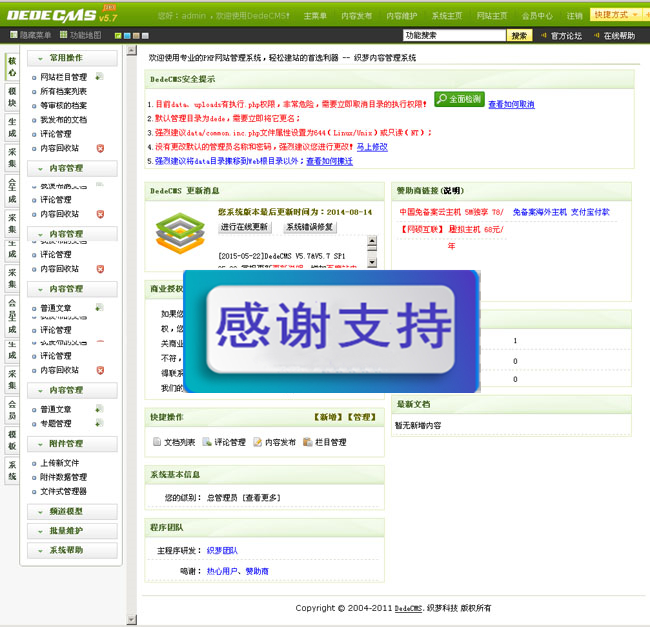
Task: Click the up arrow of the update news box
Action: click(372, 241)
